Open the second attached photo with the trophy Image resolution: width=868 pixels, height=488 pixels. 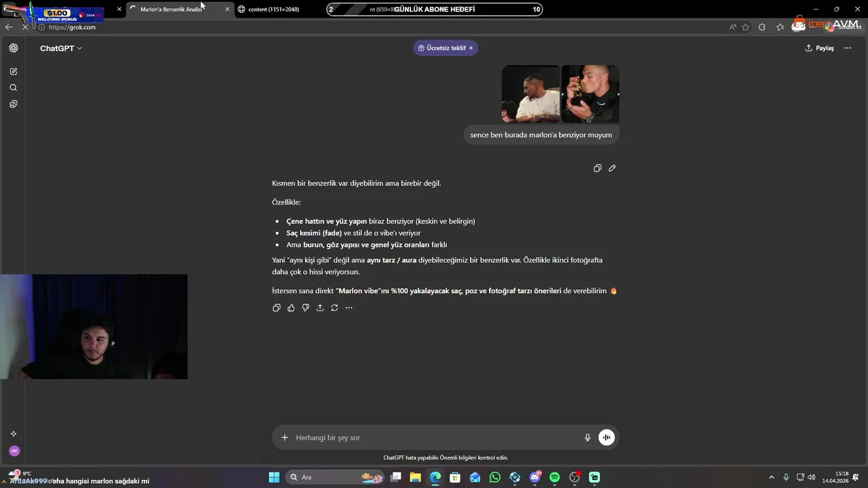(x=590, y=94)
